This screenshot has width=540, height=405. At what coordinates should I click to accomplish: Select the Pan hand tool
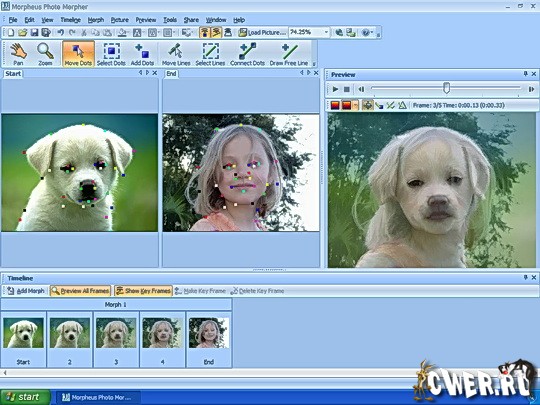(x=18, y=54)
